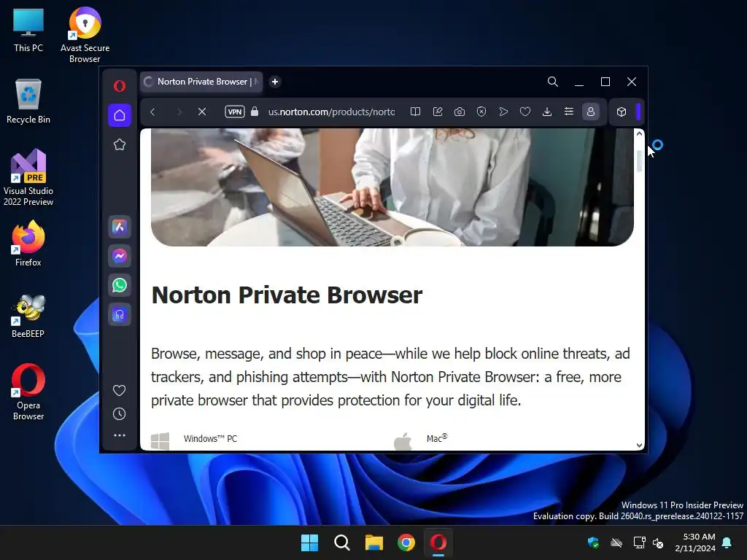The width and height of the screenshot is (747, 560).
Task: Search tabs with magnifier icon
Action: pos(553,82)
